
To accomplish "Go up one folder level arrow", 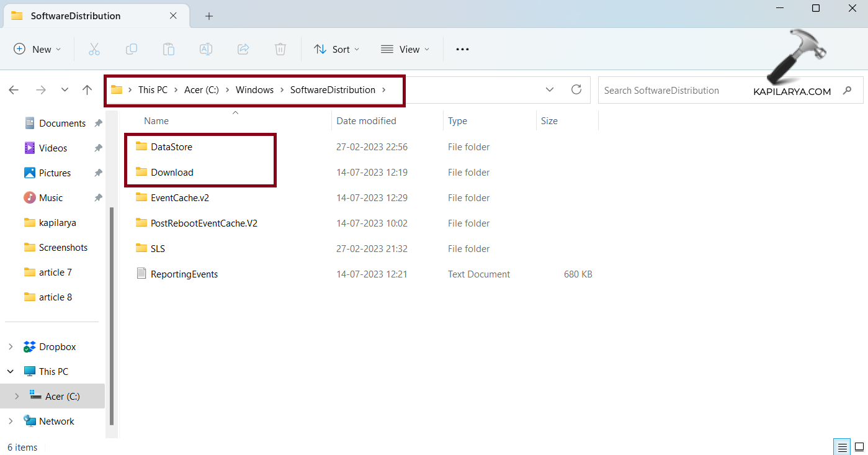I will click(87, 90).
